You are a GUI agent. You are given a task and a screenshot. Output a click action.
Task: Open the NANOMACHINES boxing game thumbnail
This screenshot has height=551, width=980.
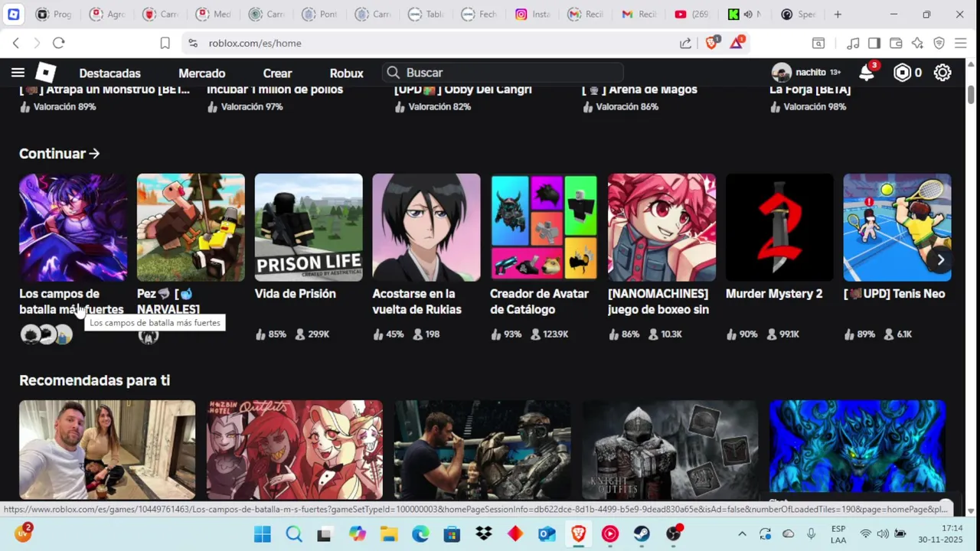click(662, 227)
